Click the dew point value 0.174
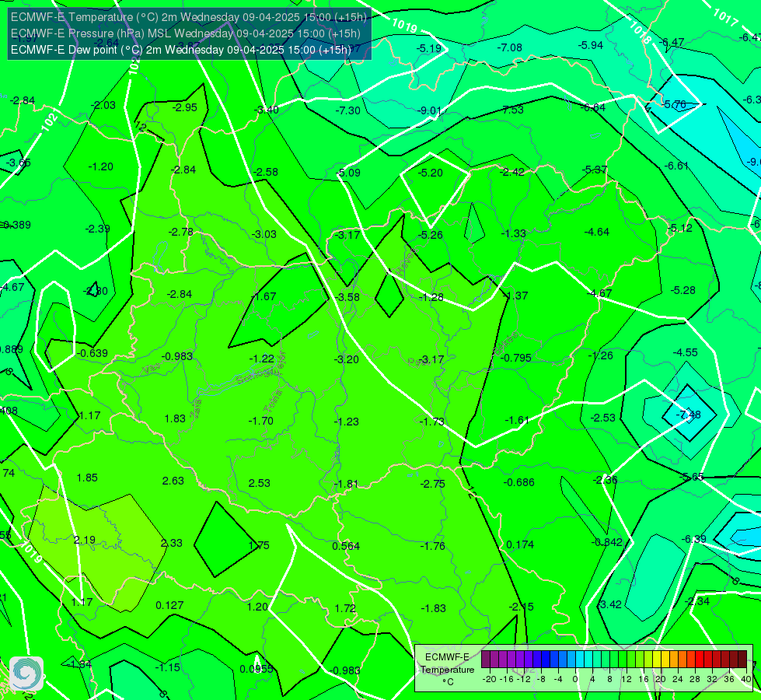The width and height of the screenshot is (761, 700). (x=520, y=545)
